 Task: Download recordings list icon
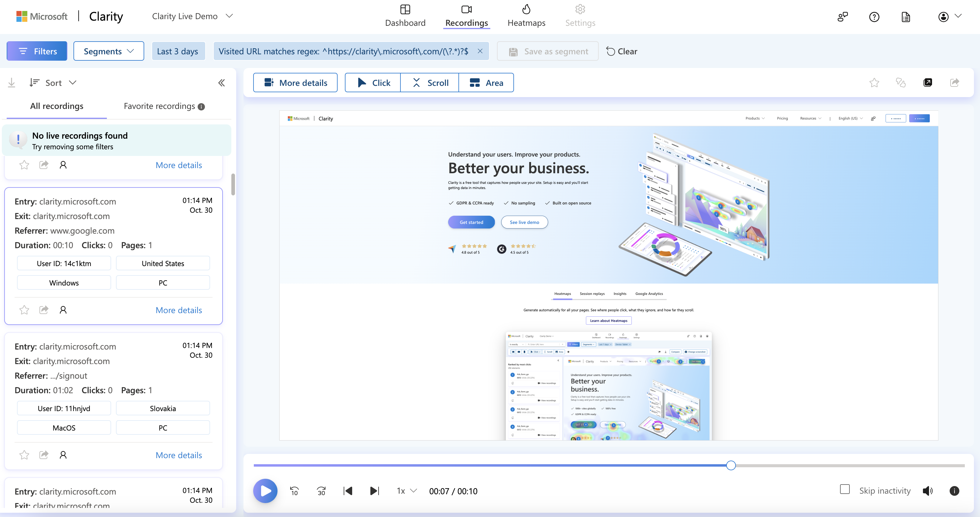tap(12, 83)
